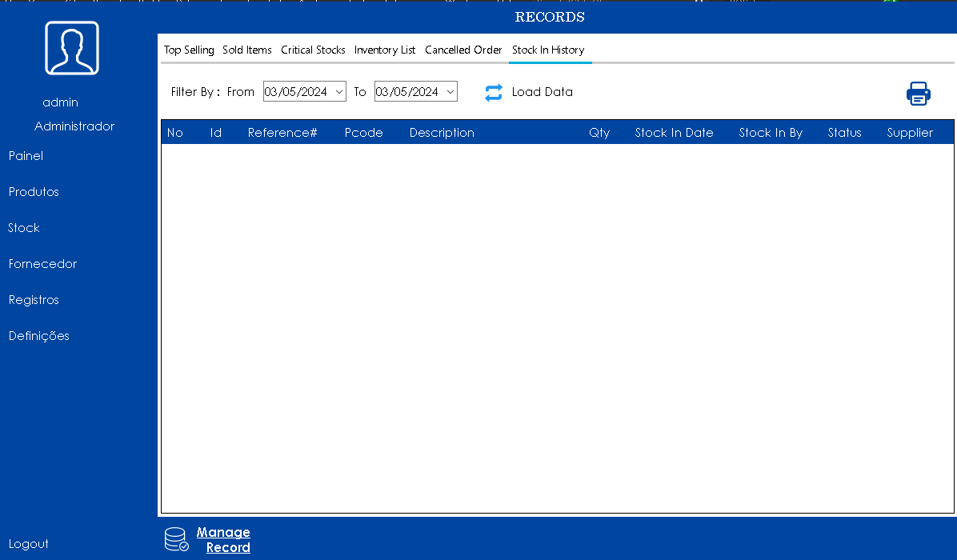Click the blue refresh arrows icon
The image size is (957, 560).
(494, 93)
